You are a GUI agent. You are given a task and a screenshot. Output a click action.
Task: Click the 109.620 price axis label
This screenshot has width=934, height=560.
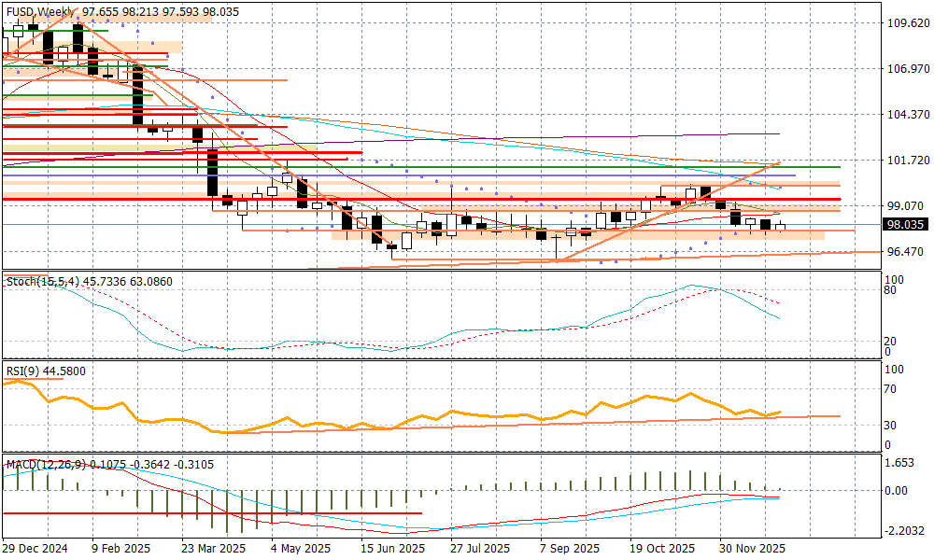[x=905, y=23]
